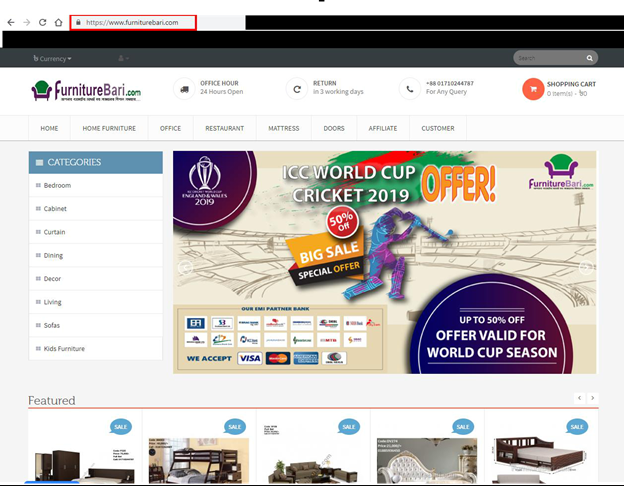Select the Curtain category
624x486 pixels.
(x=96, y=232)
